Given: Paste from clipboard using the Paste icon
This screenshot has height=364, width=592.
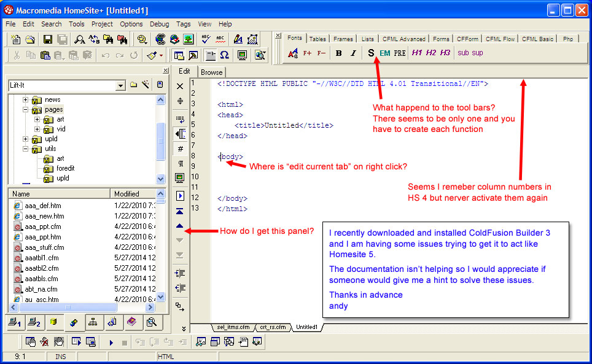Looking at the screenshot, I should [45, 55].
